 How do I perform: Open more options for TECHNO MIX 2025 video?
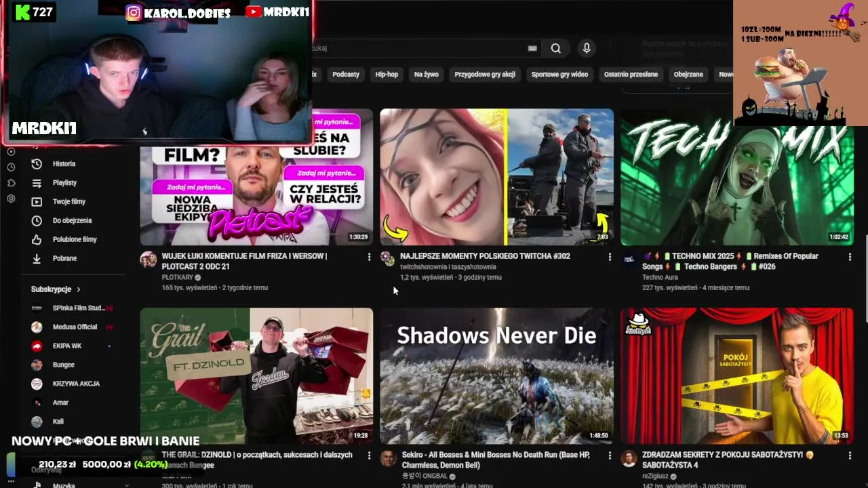coord(849,257)
